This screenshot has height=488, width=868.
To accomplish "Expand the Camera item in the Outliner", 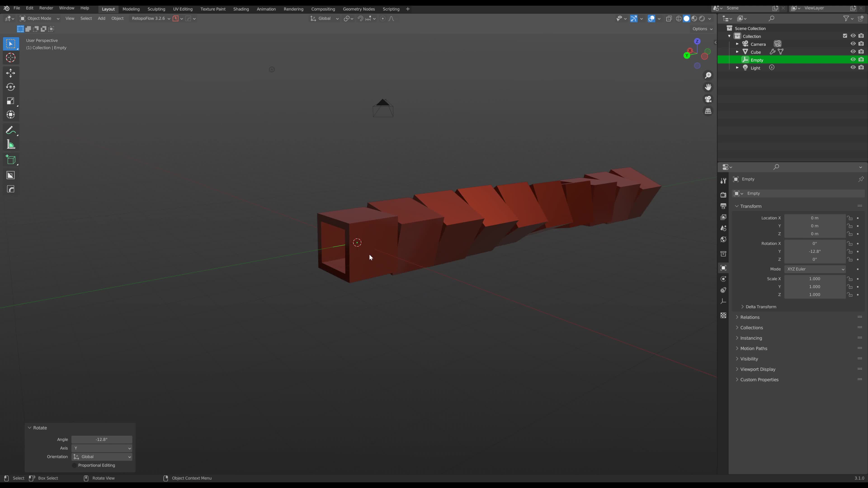I will click(737, 44).
